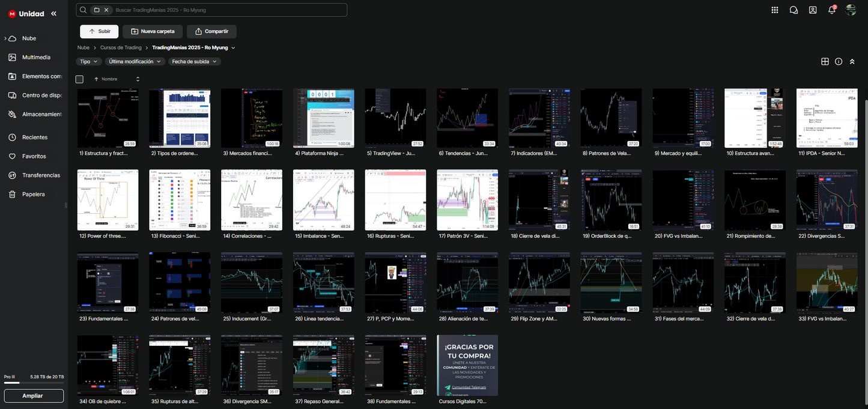
Task: Switch view with the grid layout icon
Action: [x=825, y=61]
